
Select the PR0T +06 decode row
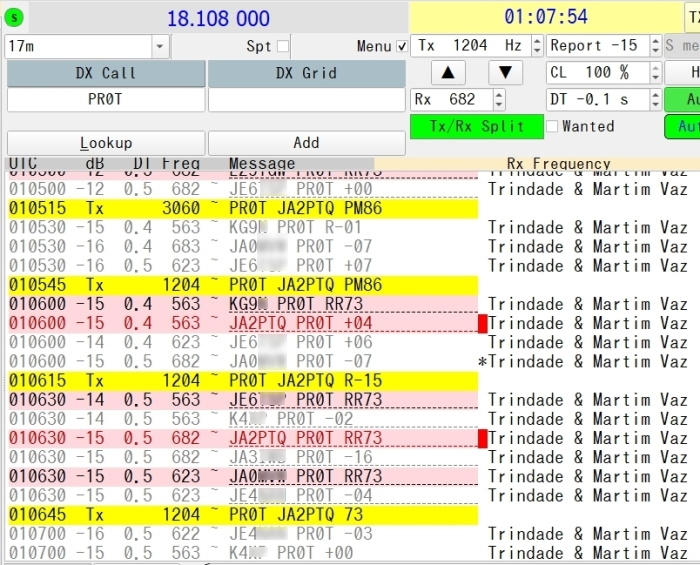243,342
